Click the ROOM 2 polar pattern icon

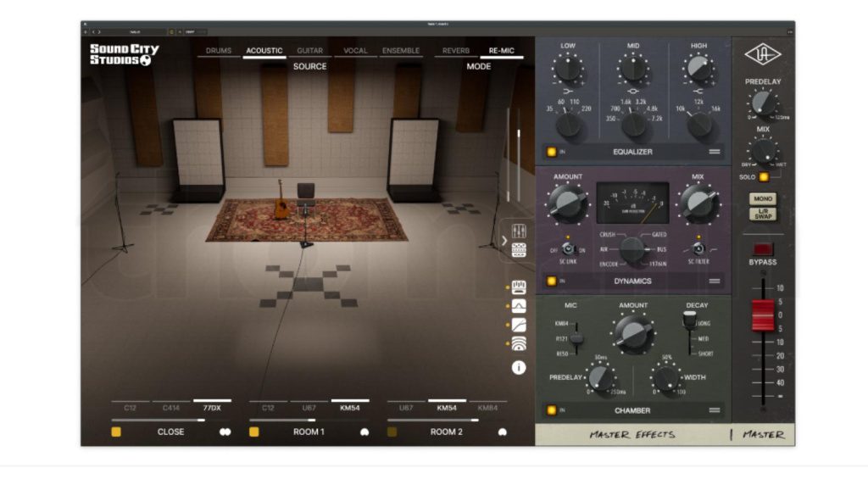[502, 432]
